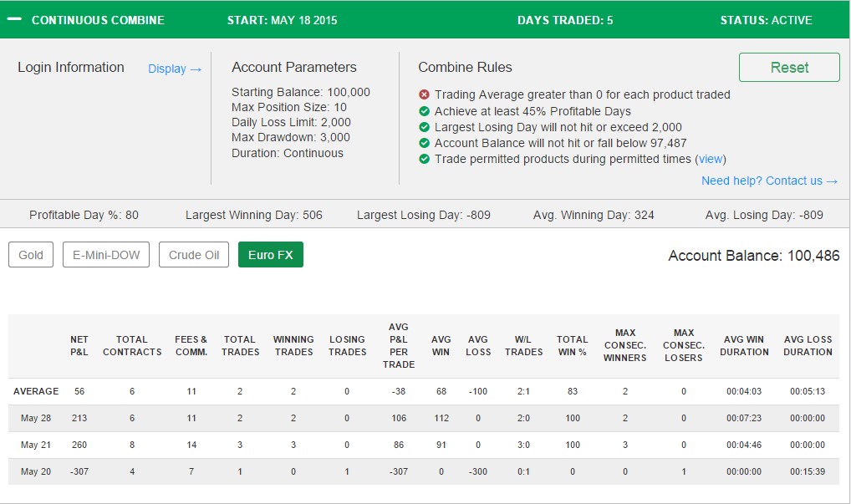
Task: Click the 3:0 W/L trades value for May 21
Action: point(523,445)
